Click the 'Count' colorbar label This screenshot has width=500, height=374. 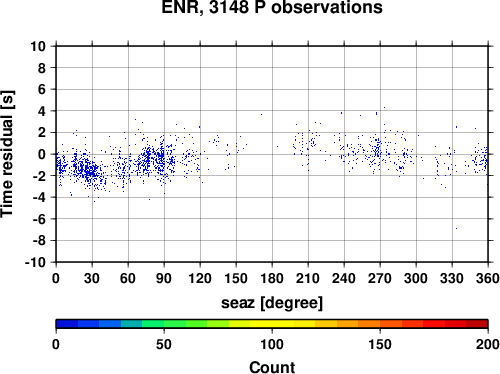pyautogui.click(x=272, y=367)
